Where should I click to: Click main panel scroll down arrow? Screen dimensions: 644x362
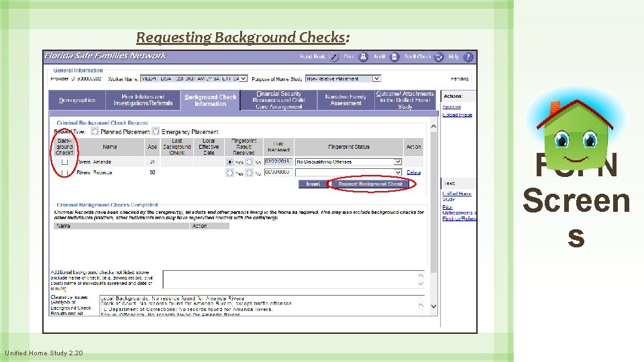(x=434, y=306)
